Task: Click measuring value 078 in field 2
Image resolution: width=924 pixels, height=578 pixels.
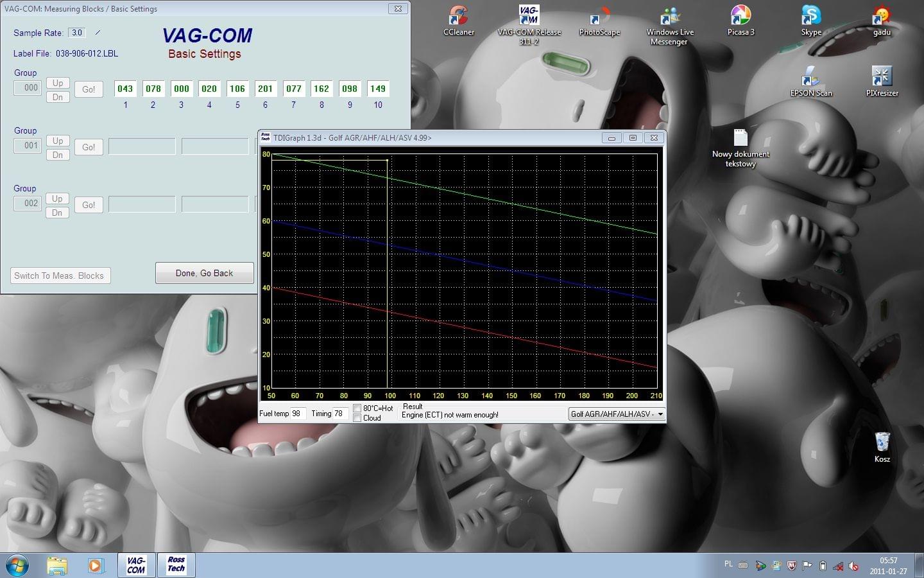Action: tap(153, 89)
